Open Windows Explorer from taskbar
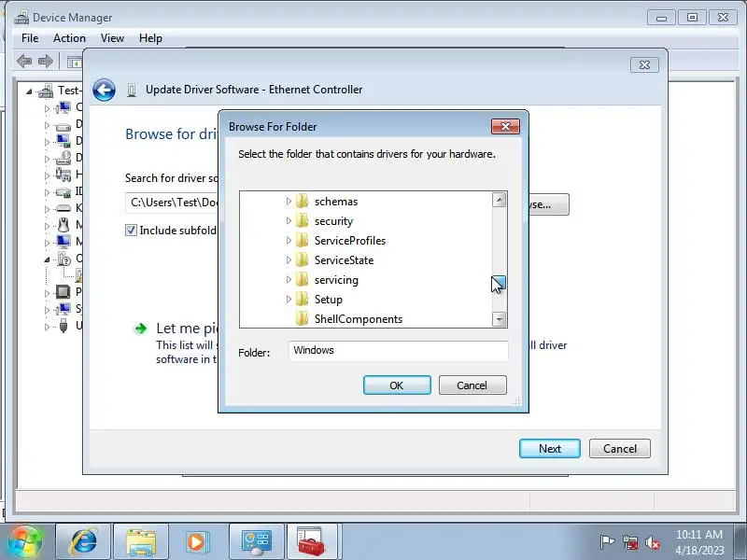Screen dimensions: 747x560 tap(141, 541)
